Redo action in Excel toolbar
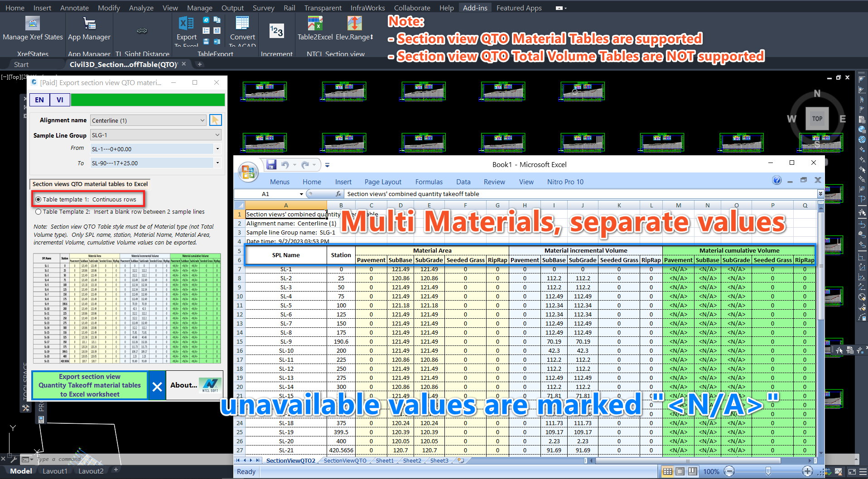Screen dimensions: 868x479 (x=305, y=165)
